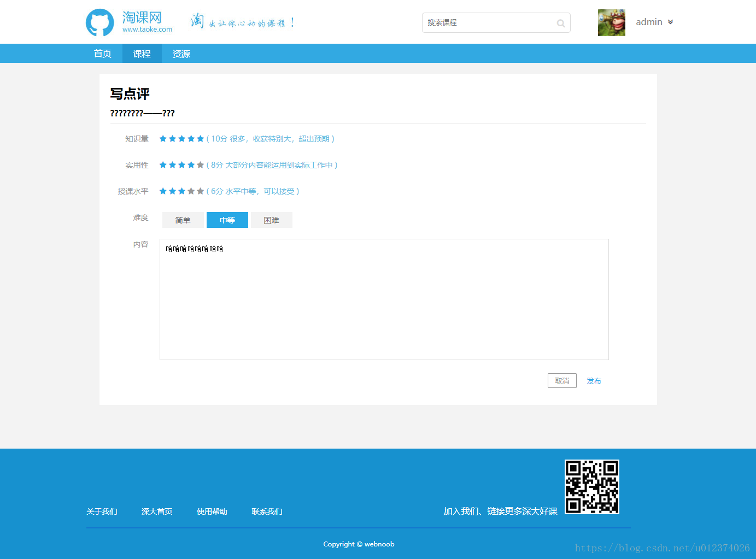Click the 8分 practicality rating description text
Image resolution: width=756 pixels, height=559 pixels.
tap(272, 165)
